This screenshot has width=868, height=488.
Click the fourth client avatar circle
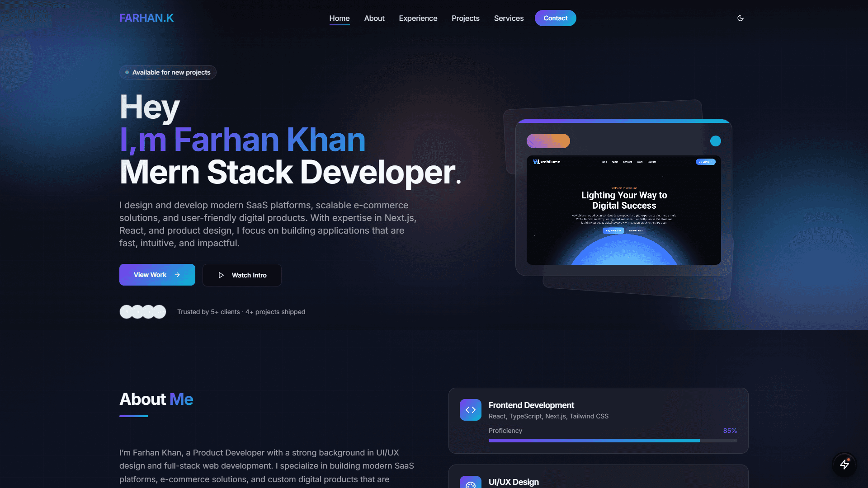159,311
